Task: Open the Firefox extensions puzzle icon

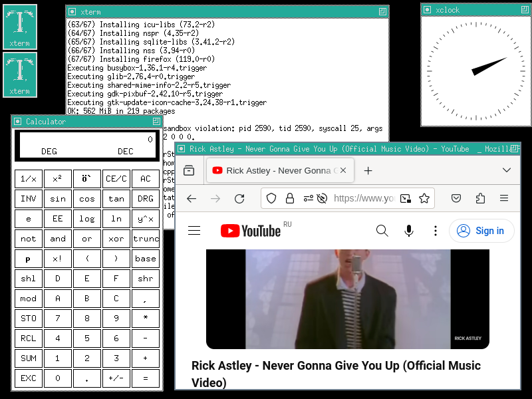Action: (x=480, y=198)
